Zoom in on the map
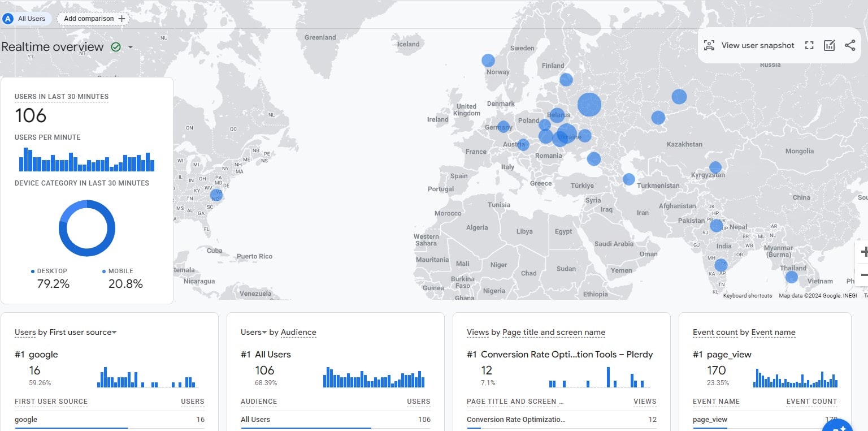868x431 pixels. point(863,252)
